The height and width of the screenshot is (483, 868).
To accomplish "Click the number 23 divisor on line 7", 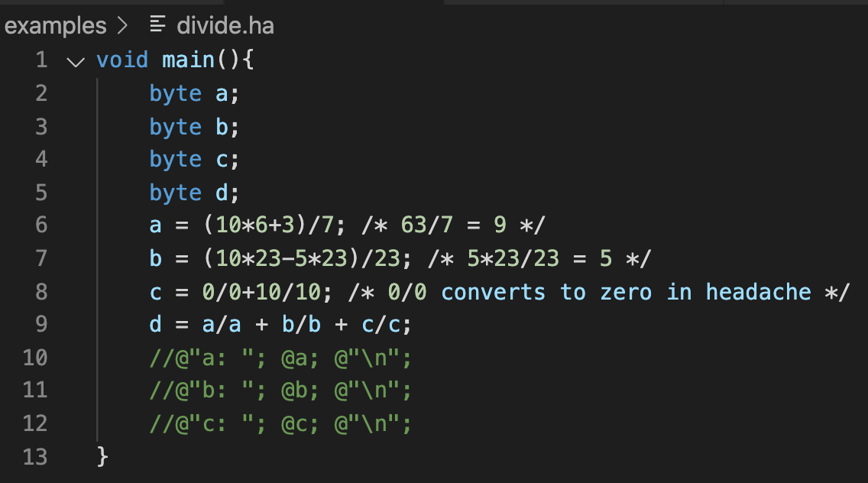I will click(x=387, y=258).
